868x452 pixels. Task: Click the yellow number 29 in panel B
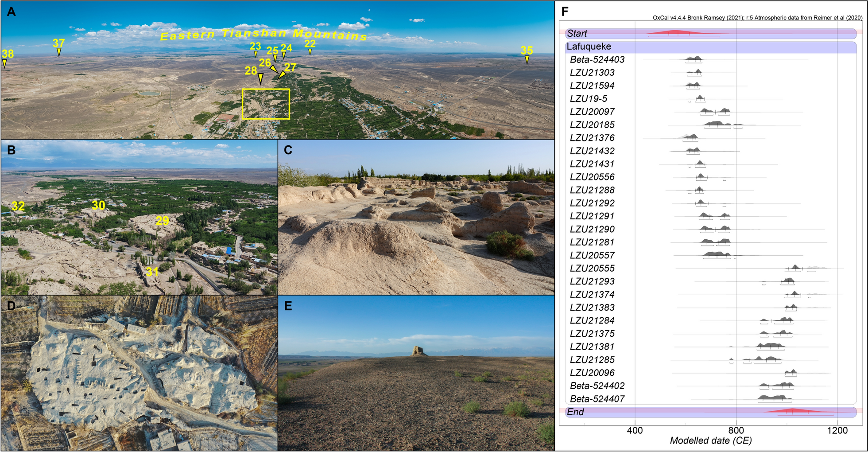(162, 221)
